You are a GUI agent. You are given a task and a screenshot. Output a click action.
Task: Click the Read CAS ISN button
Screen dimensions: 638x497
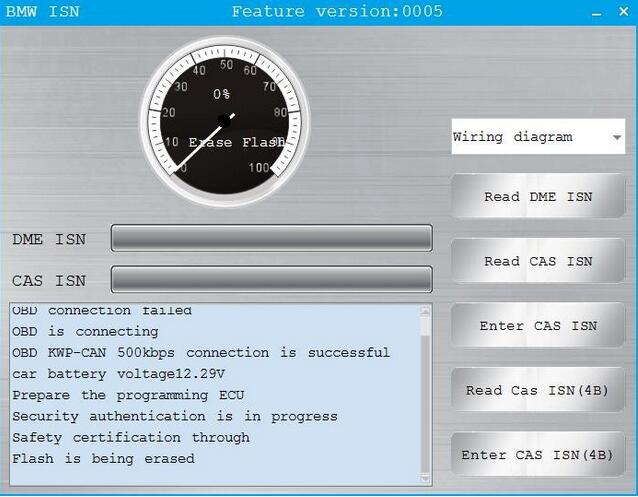click(x=538, y=261)
